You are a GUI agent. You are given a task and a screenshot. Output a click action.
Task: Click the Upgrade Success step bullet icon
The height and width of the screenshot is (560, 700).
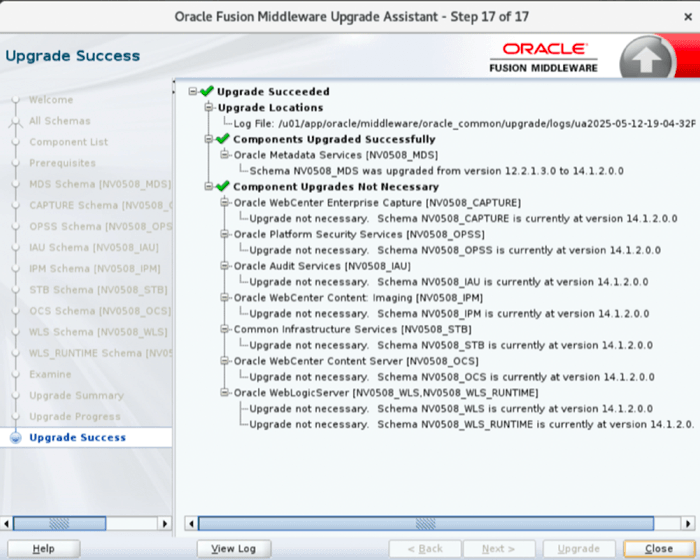(16, 438)
